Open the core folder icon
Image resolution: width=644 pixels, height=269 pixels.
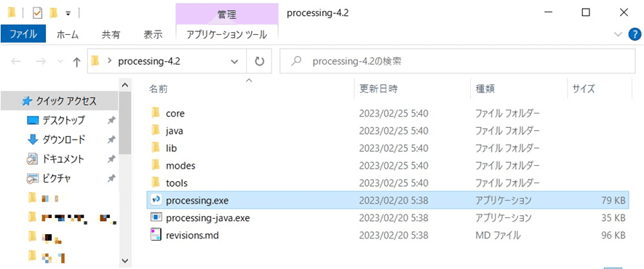155,113
